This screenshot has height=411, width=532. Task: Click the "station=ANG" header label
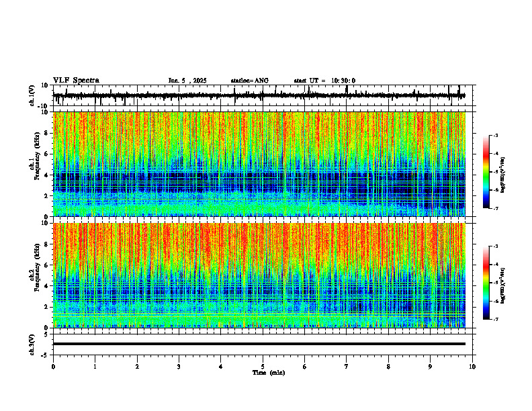click(250, 81)
